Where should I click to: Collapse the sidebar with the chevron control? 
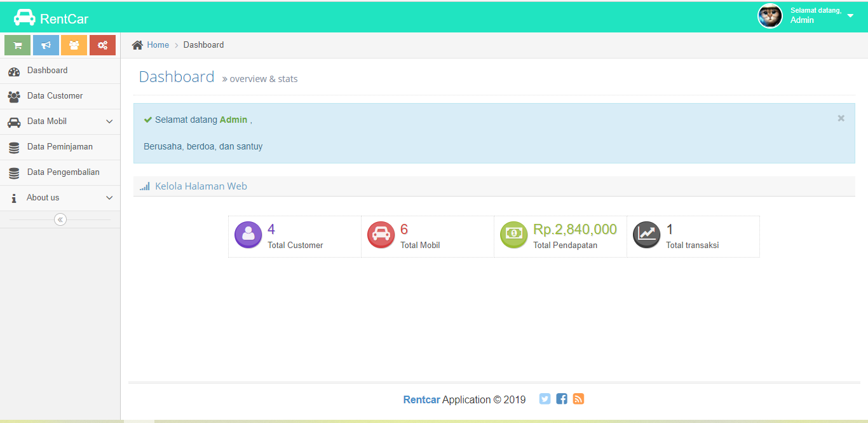coord(60,219)
